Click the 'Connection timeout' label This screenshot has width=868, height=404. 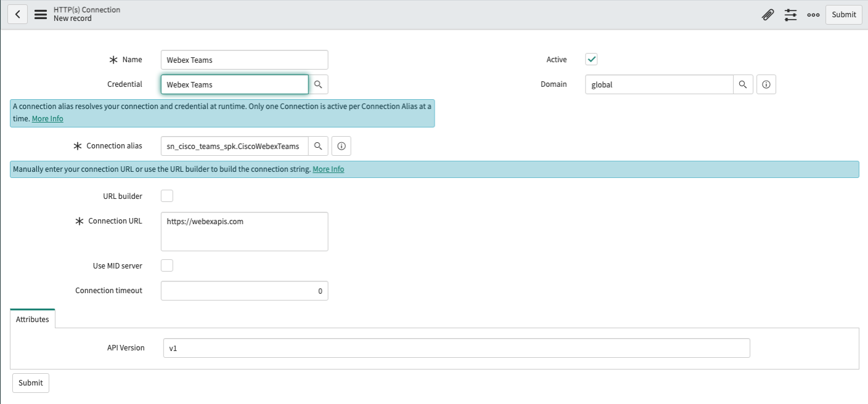tap(109, 290)
